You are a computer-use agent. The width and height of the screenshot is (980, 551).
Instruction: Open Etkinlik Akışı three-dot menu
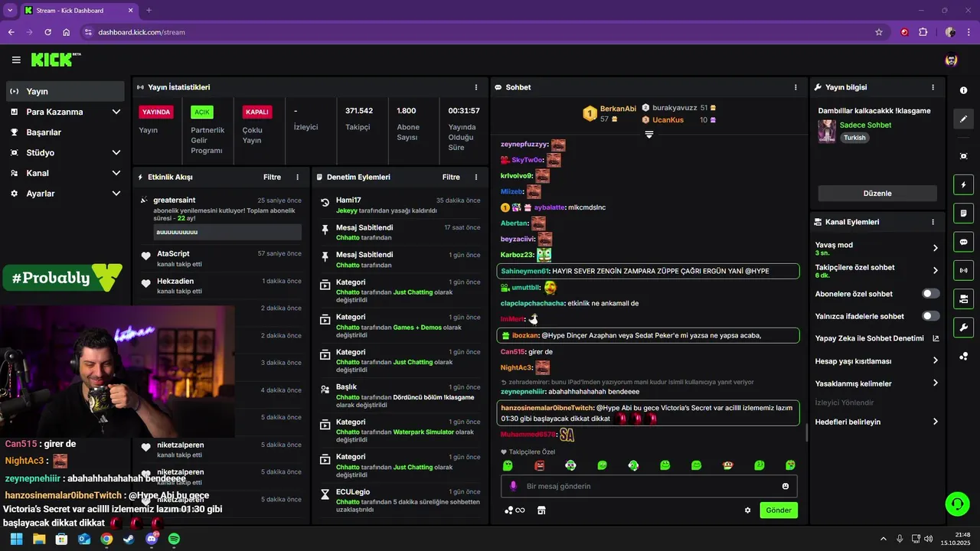(298, 177)
